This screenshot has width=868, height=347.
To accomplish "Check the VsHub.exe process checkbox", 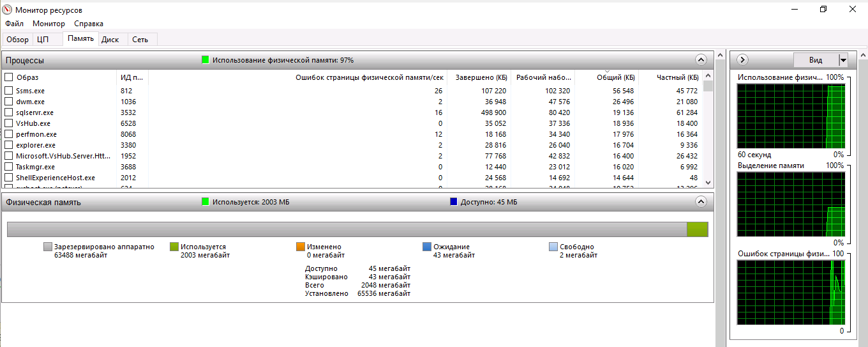I will 9,123.
